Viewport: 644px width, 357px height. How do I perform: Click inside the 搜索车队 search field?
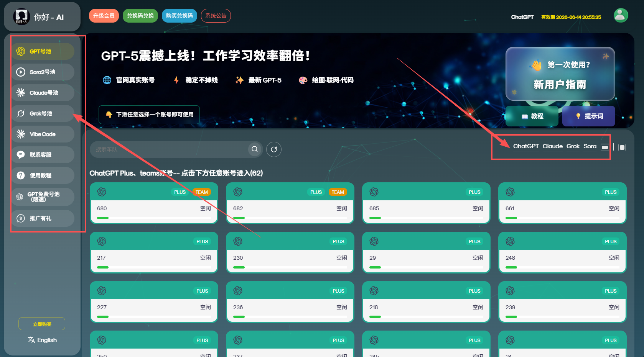pos(165,149)
